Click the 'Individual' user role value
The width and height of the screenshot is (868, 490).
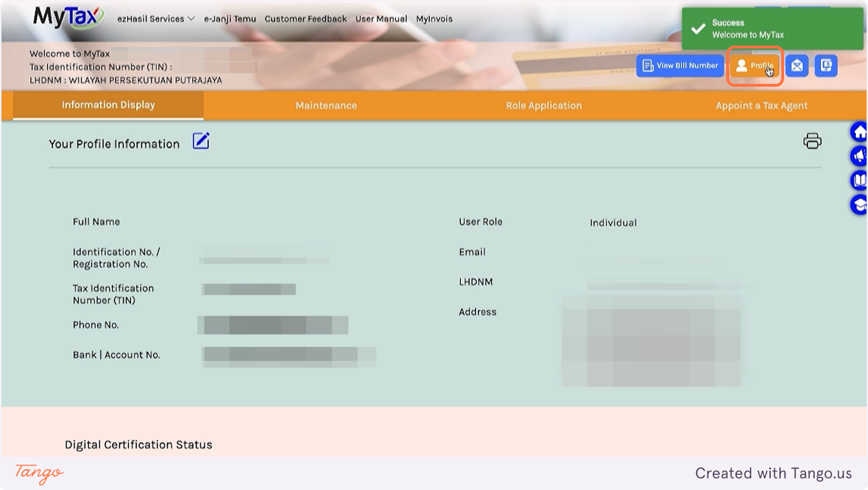pos(613,223)
